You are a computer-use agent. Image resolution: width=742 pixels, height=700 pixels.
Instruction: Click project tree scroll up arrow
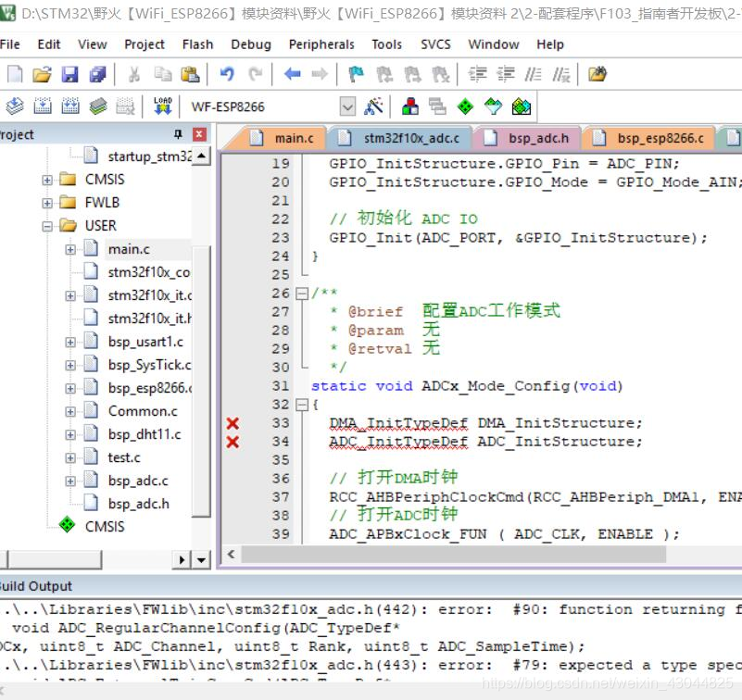[x=202, y=156]
